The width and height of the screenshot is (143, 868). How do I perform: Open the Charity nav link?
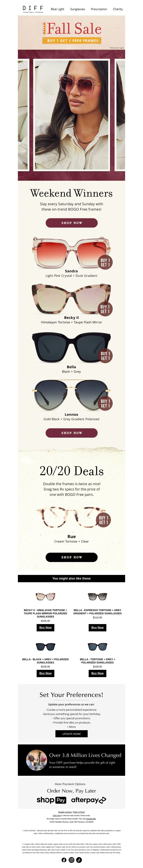[x=118, y=9]
